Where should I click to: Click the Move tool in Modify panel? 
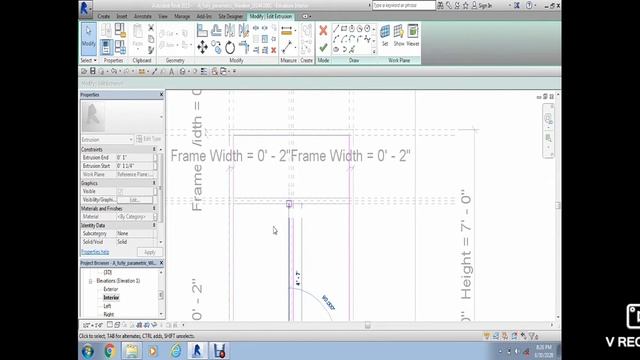202,48
